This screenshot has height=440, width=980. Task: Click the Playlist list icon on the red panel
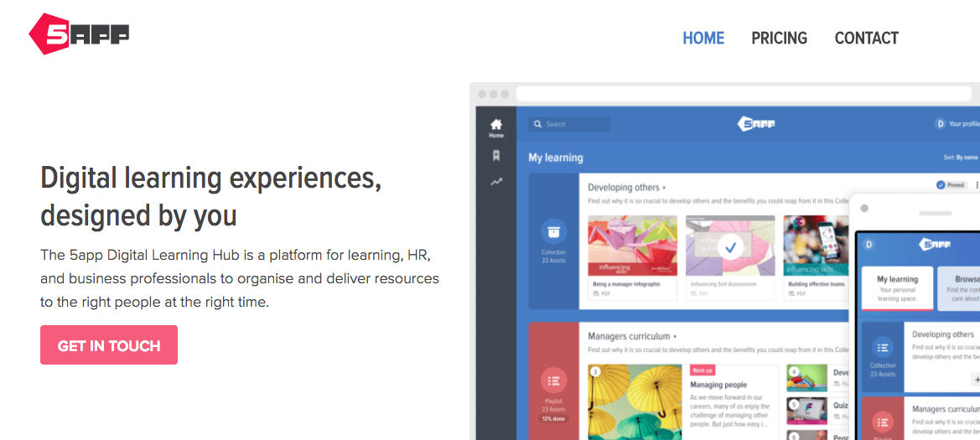pos(554,380)
